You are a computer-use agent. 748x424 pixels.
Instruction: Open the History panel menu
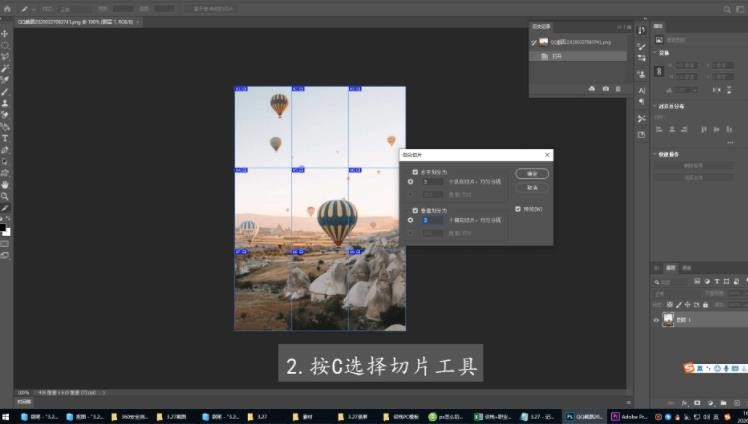(629, 27)
